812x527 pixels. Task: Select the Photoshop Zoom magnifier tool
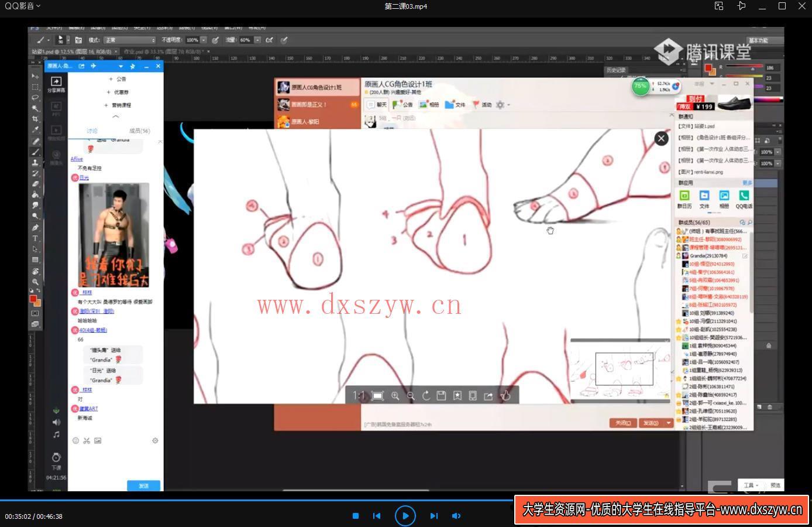click(35, 282)
